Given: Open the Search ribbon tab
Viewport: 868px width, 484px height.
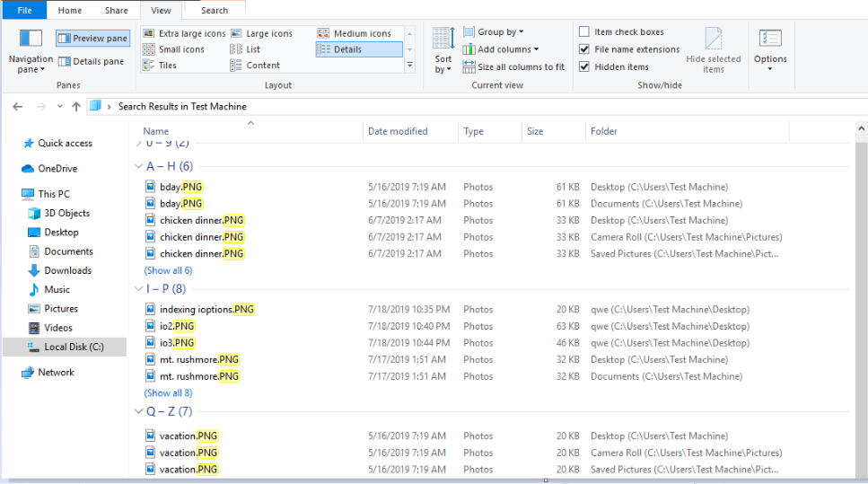Looking at the screenshot, I should pyautogui.click(x=215, y=10).
